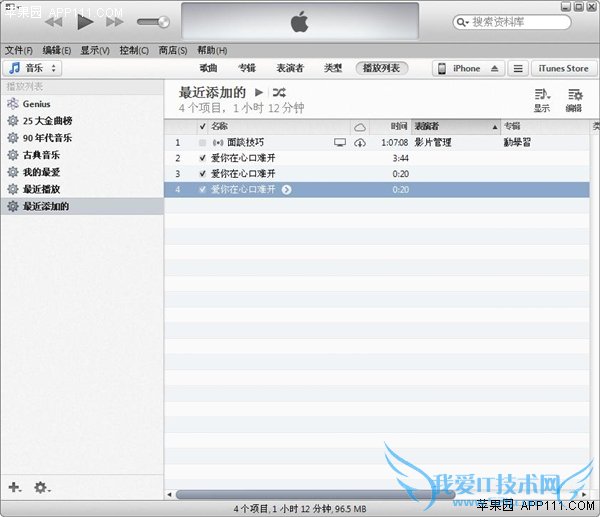This screenshot has height=517, width=600.
Task: Select the 90 年代音乐 playlist
Action: click(x=82, y=138)
